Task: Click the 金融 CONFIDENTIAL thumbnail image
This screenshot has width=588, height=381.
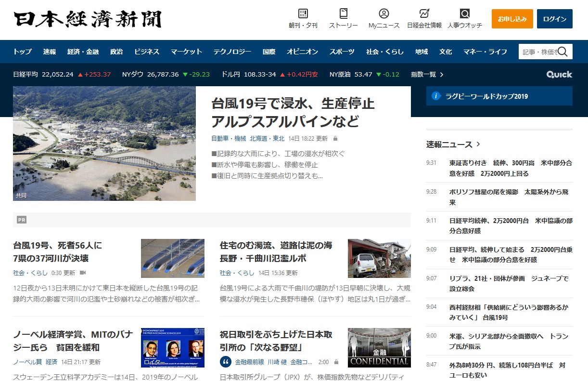Action: coord(379,348)
